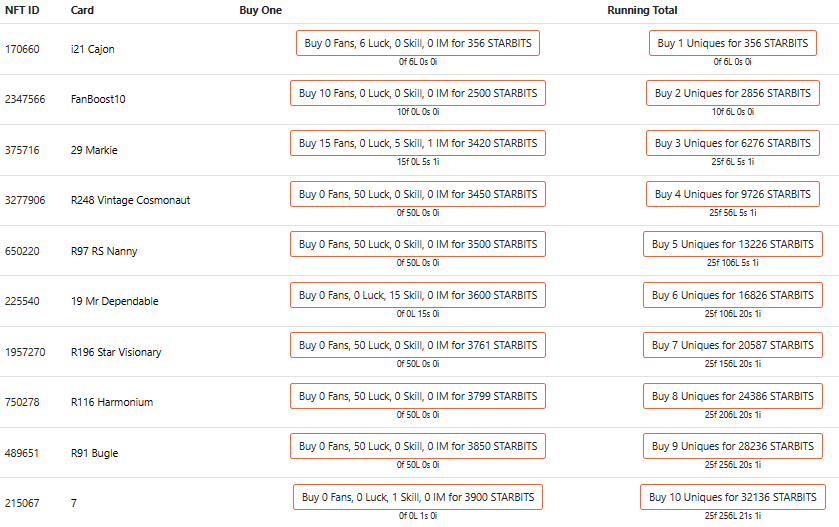839x527 pixels.
Task: Select Buy 8 Uniques for 24386 STARBITS
Action: (733, 396)
